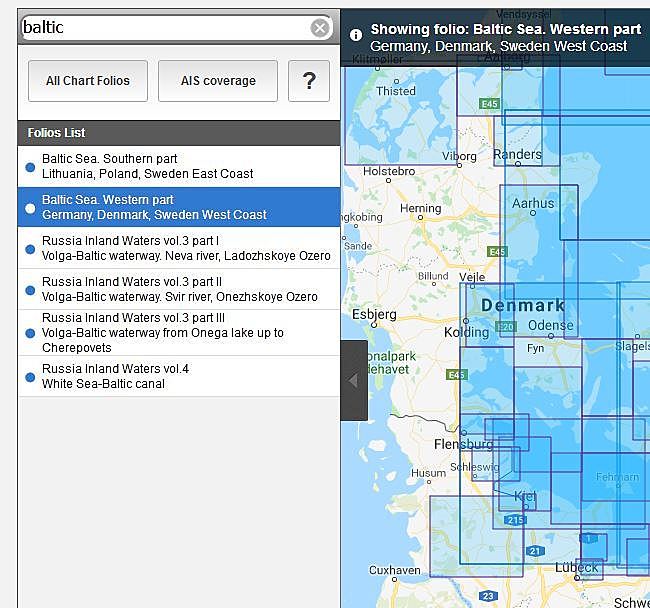Click Denmark country label on map
This screenshot has height=608, width=650.
point(523,306)
